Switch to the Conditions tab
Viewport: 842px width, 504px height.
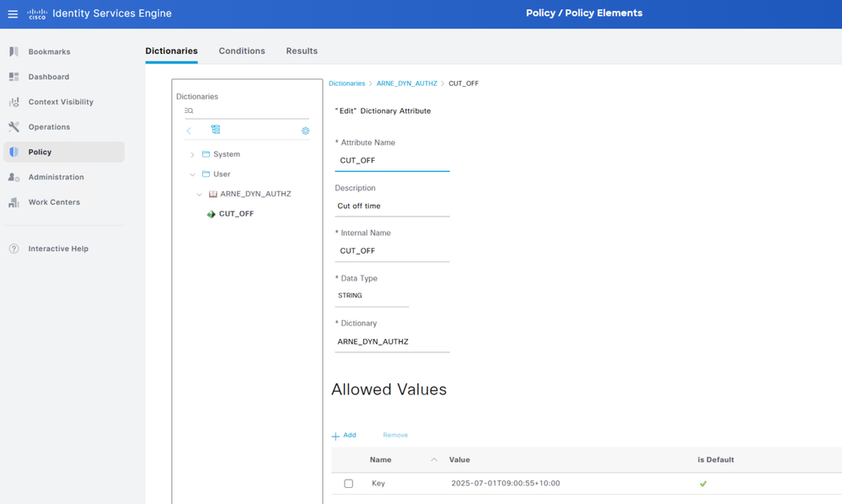[x=242, y=51]
